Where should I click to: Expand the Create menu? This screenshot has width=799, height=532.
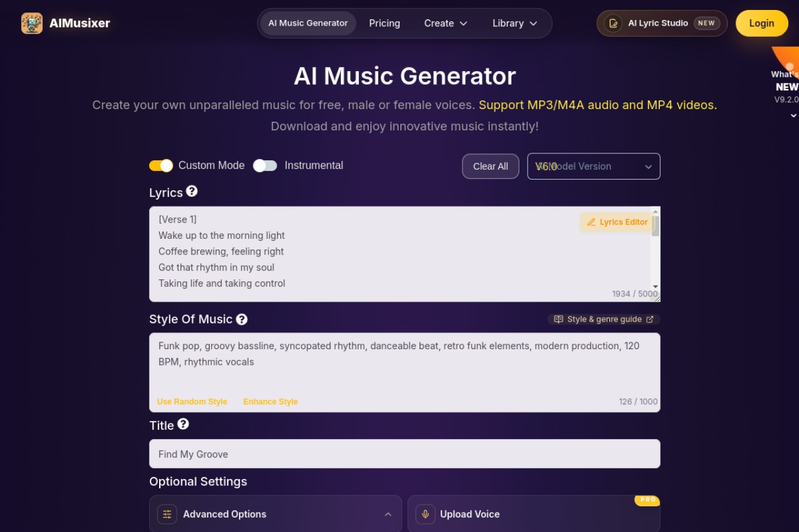click(446, 23)
